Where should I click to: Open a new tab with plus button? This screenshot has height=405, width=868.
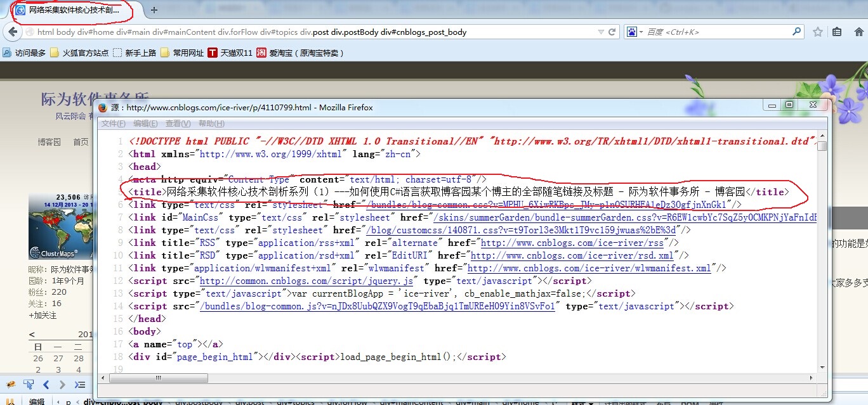coord(154,10)
